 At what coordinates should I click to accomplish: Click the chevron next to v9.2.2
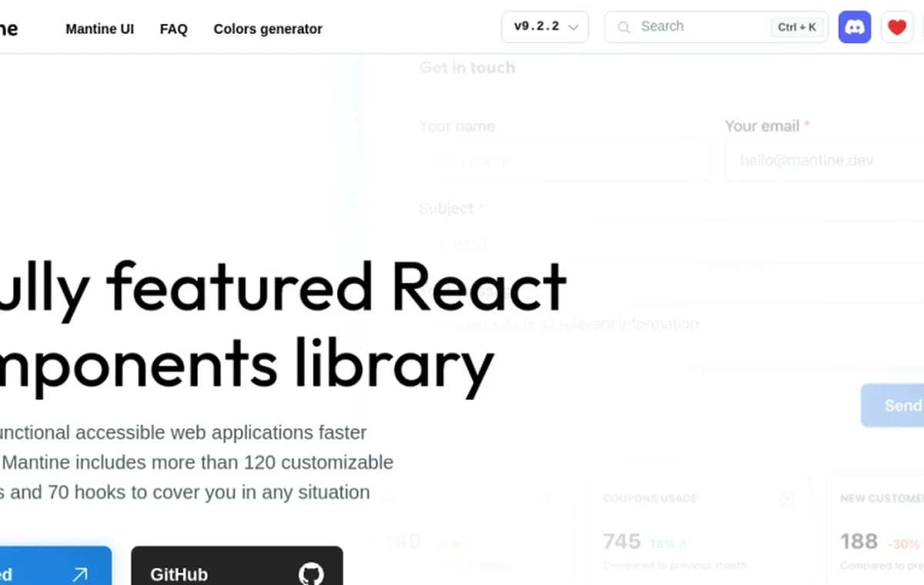(x=574, y=27)
